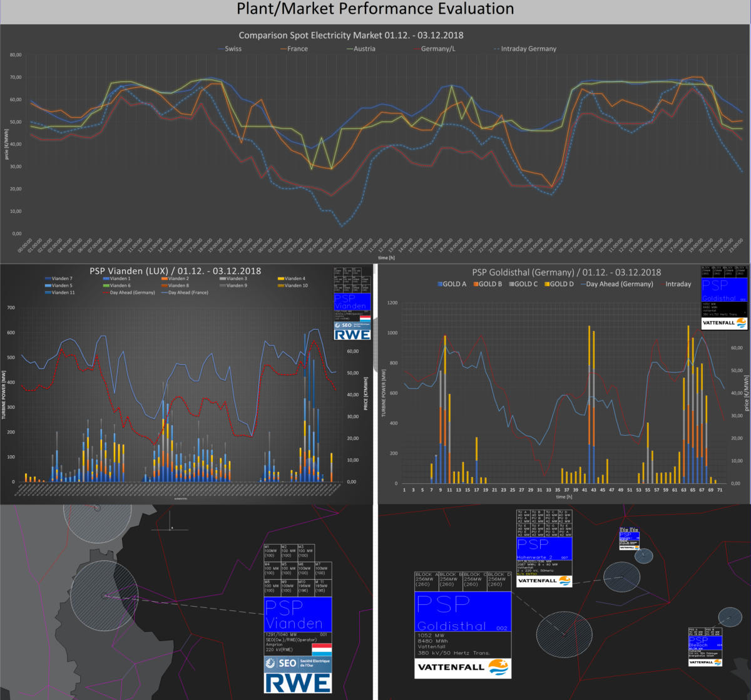Click the Vattenfall logo on Hohenwarte 2 card
Viewport: 751px width, 700px height.
coord(544,580)
